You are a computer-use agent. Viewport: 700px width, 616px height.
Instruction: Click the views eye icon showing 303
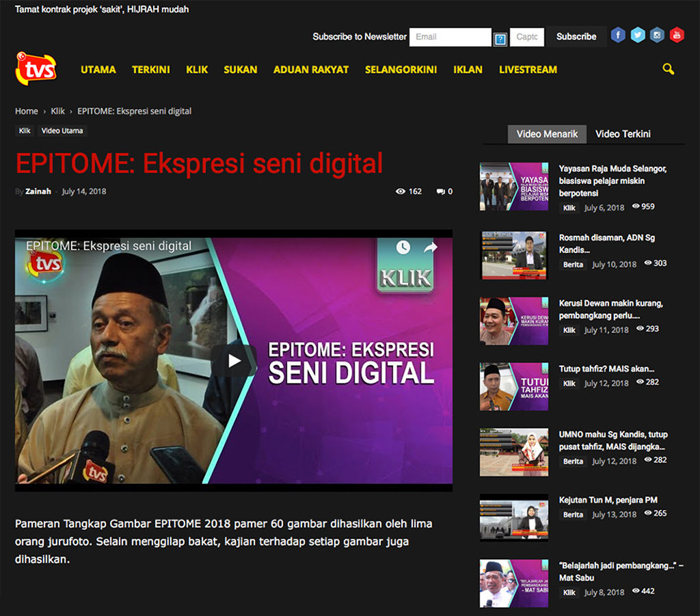(648, 263)
